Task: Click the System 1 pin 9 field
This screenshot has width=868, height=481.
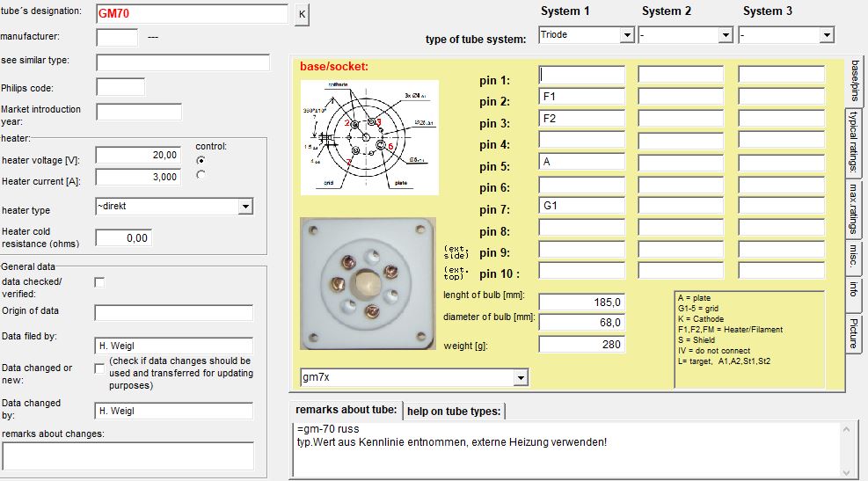Action: 582,249
